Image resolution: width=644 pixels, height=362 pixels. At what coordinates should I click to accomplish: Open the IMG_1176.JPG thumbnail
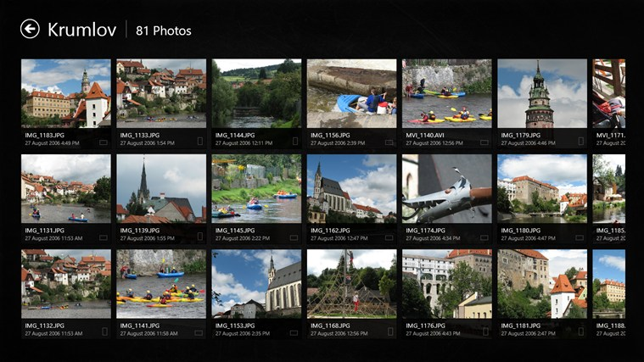[447, 284]
